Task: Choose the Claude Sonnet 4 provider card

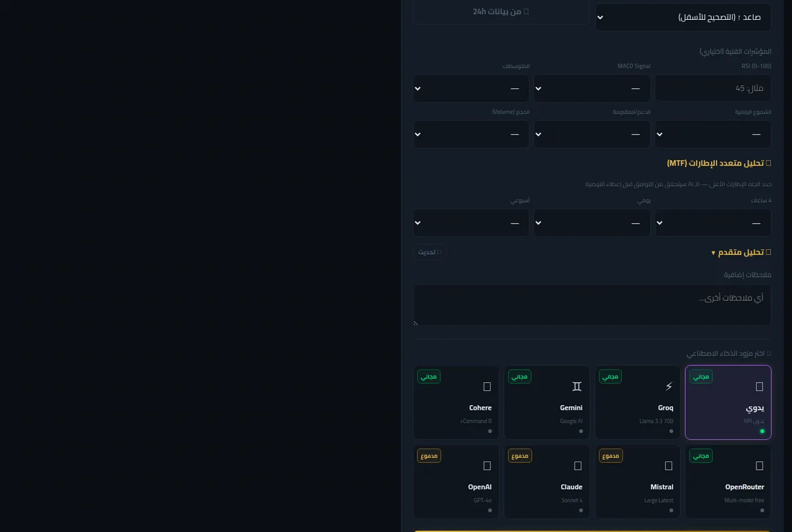Action: tap(546, 481)
